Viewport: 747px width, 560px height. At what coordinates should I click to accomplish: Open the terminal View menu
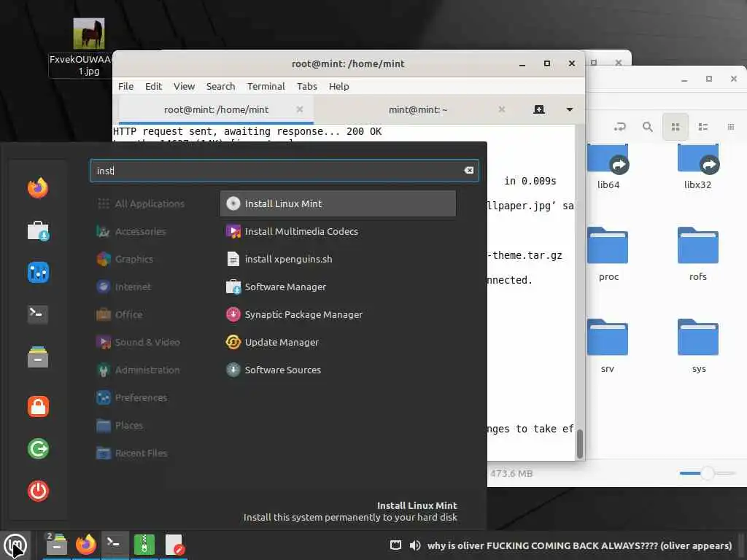click(x=184, y=86)
